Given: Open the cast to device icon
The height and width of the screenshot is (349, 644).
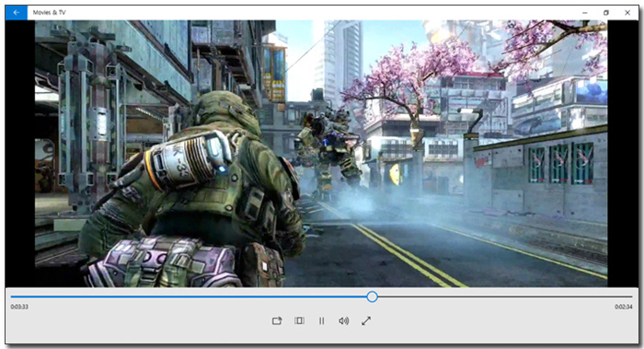Looking at the screenshot, I should click(277, 320).
